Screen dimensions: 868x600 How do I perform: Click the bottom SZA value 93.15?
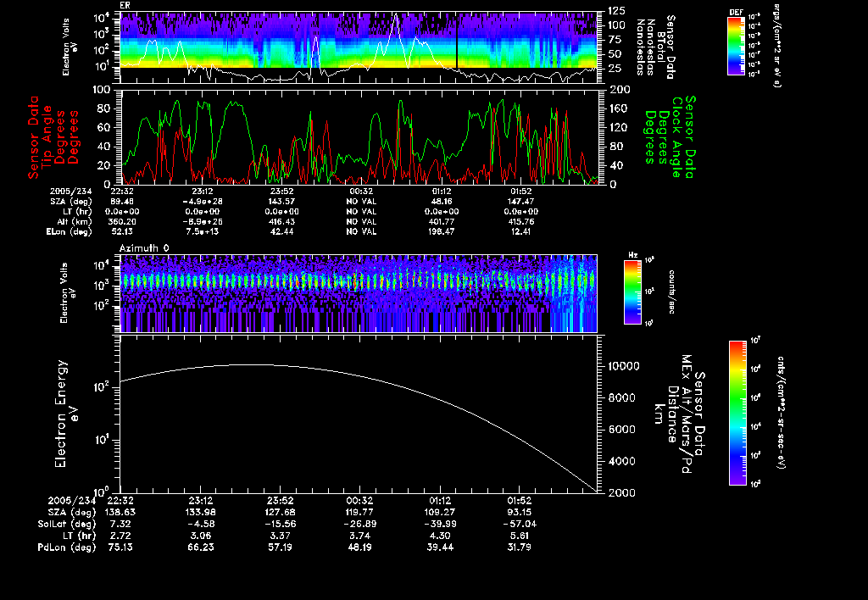click(519, 512)
